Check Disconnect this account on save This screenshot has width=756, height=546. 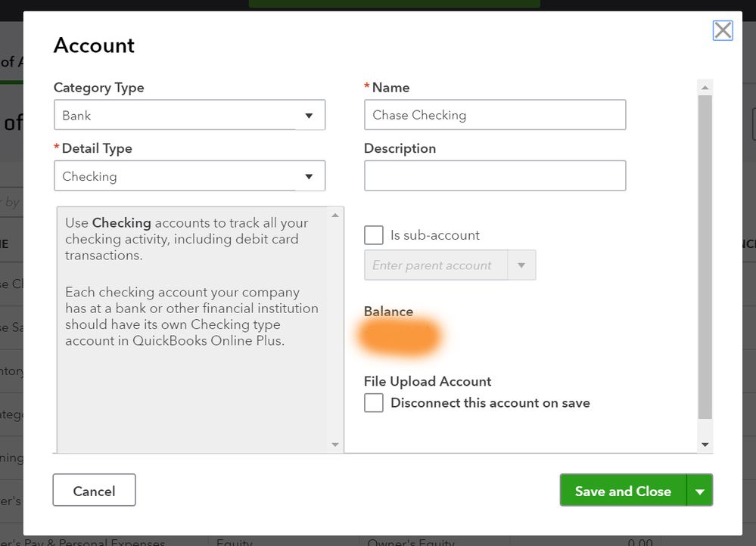(x=374, y=403)
